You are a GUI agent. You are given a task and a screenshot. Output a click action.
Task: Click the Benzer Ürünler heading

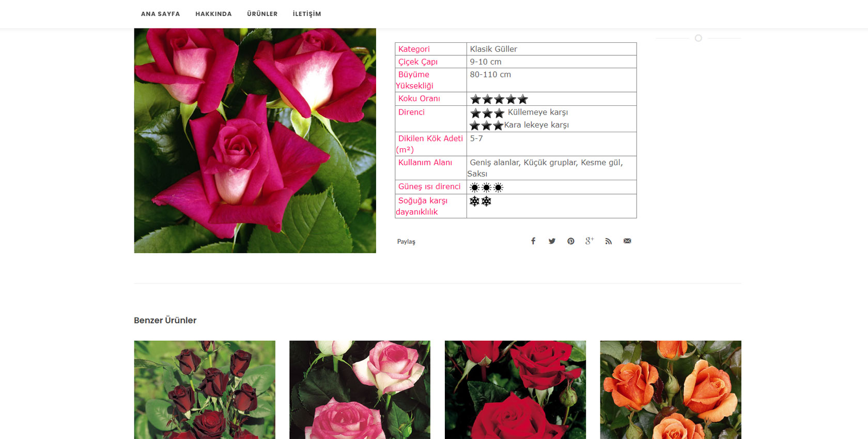click(x=165, y=320)
